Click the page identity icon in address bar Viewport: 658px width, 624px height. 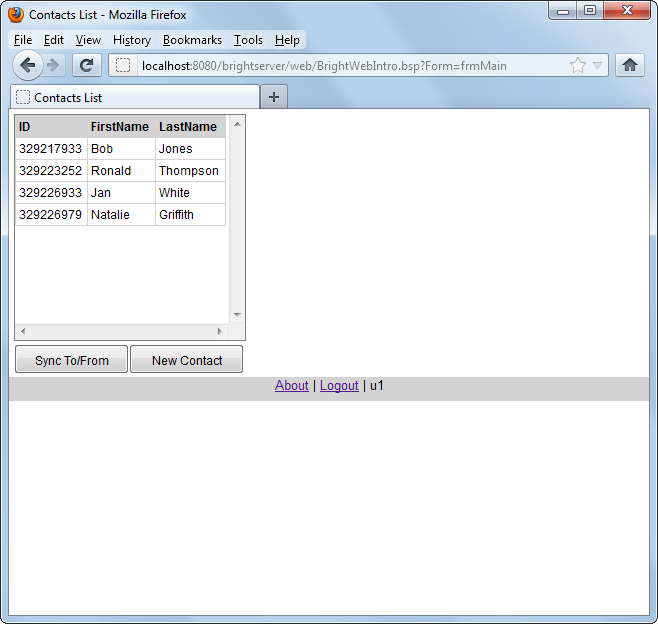[123, 66]
